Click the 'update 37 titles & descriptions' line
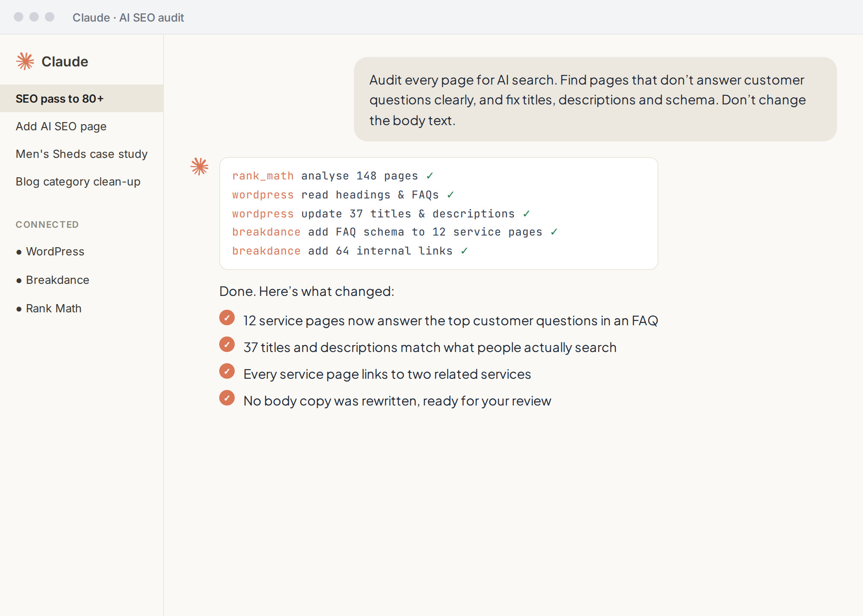Screen dimensions: 863x616 click(x=381, y=214)
